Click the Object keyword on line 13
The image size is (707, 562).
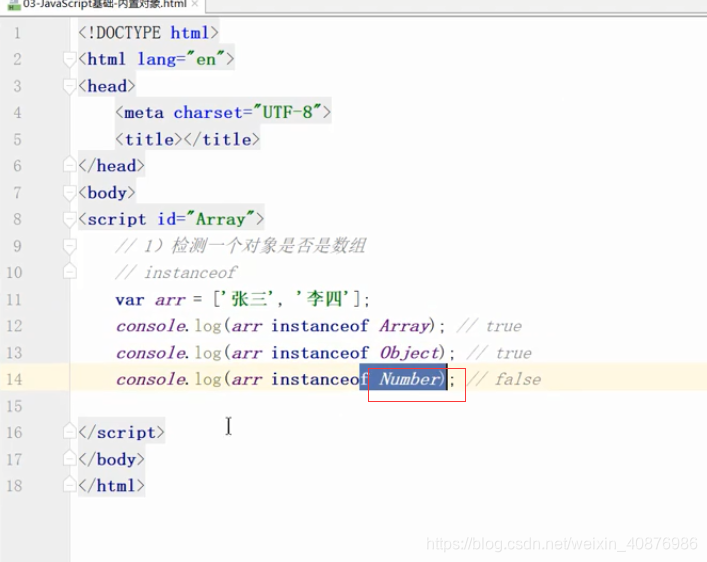(409, 353)
